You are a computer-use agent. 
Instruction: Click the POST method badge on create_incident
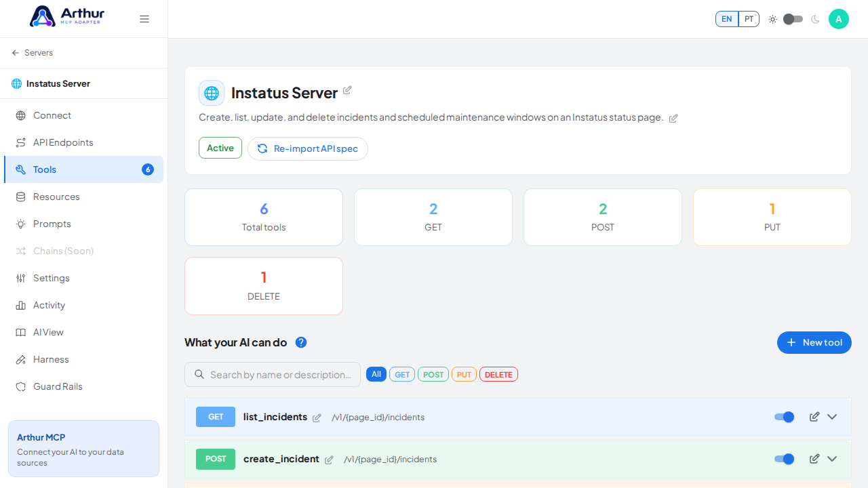tap(216, 459)
